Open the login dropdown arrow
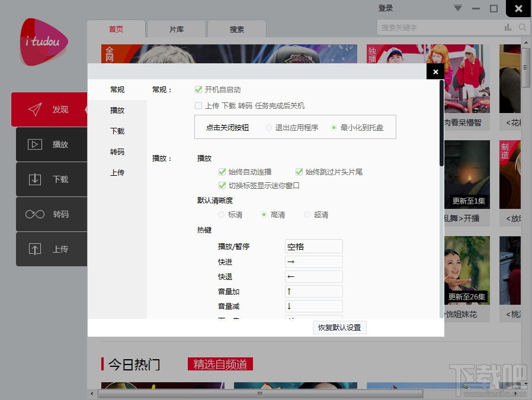Image resolution: width=532 pixels, height=400 pixels. click(459, 8)
